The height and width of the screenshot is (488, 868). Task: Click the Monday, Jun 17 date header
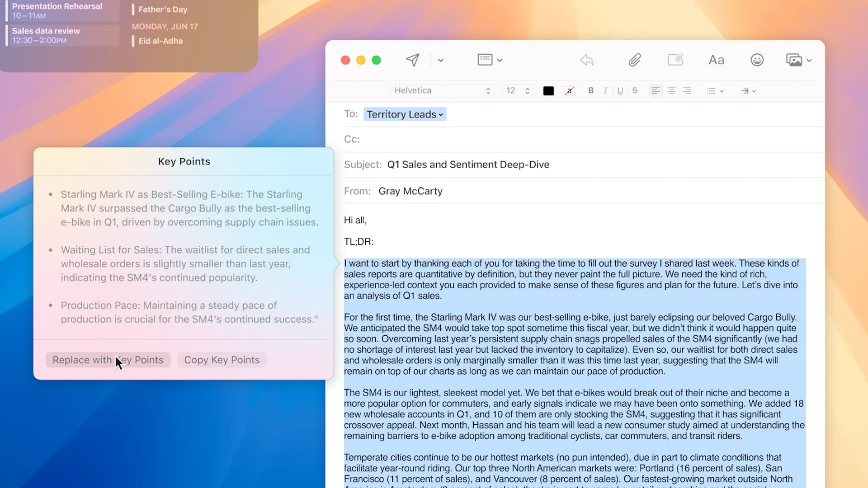coord(165,27)
